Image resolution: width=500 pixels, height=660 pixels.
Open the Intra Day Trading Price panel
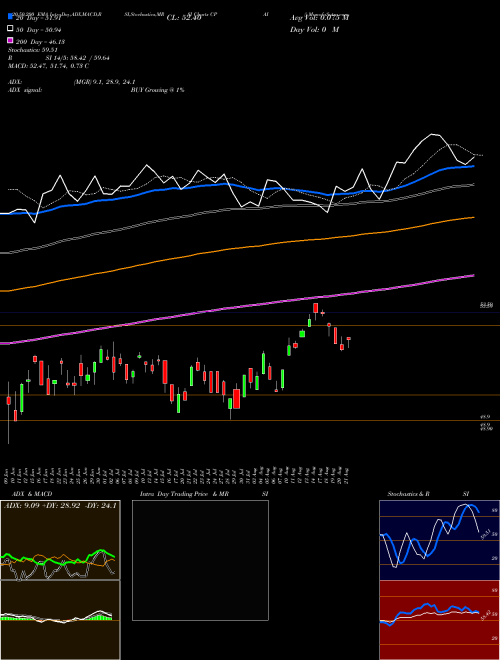tap(200, 560)
